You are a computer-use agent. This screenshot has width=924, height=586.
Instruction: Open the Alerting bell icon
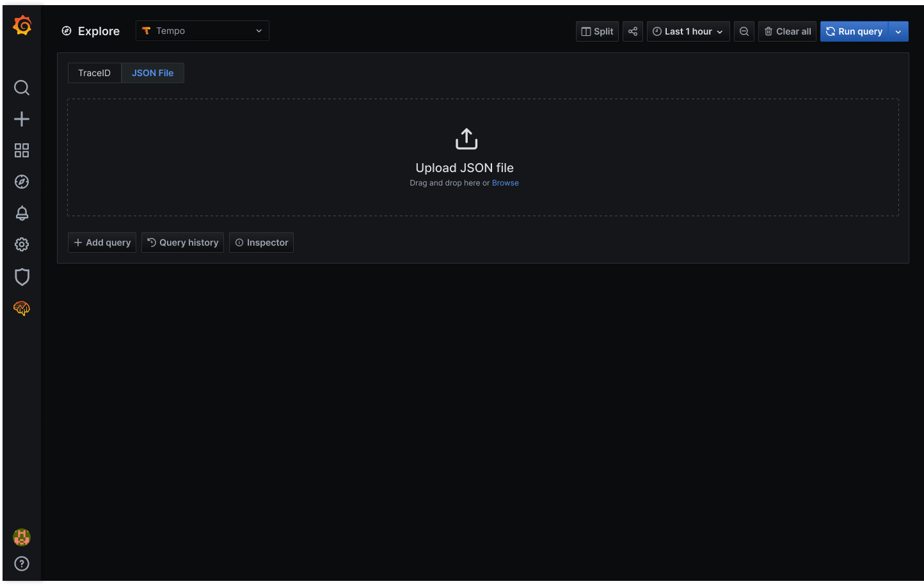[x=22, y=213]
